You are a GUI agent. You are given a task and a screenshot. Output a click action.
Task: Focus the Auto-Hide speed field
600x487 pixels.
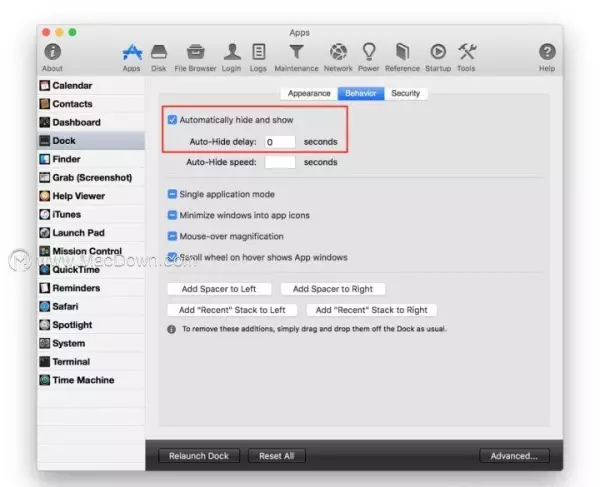[x=280, y=162]
